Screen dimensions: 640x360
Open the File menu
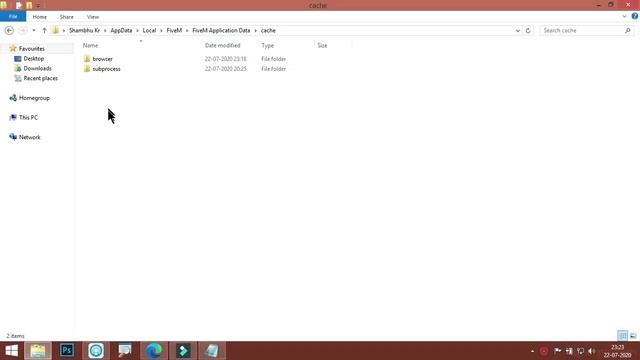pyautogui.click(x=13, y=17)
